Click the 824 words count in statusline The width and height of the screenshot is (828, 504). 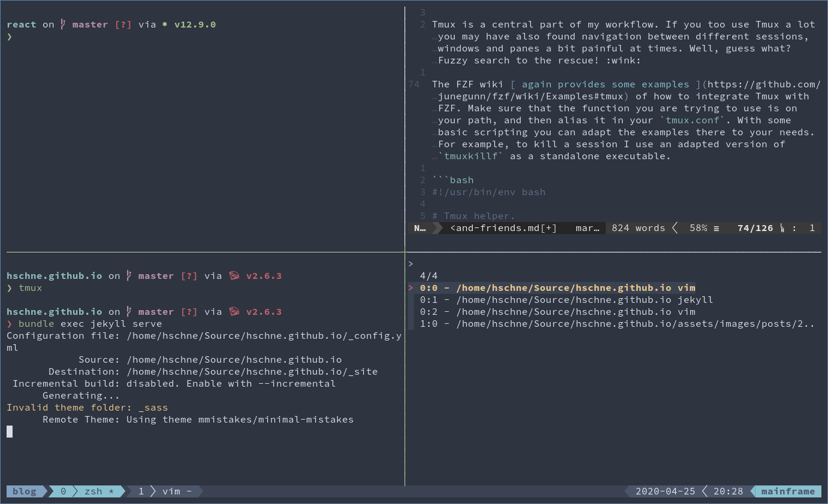click(639, 228)
